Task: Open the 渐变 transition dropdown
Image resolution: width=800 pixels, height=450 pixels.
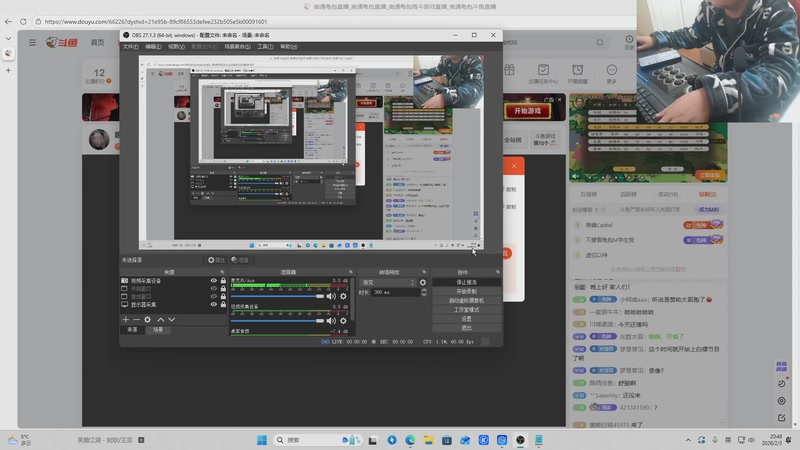Action: (388, 282)
